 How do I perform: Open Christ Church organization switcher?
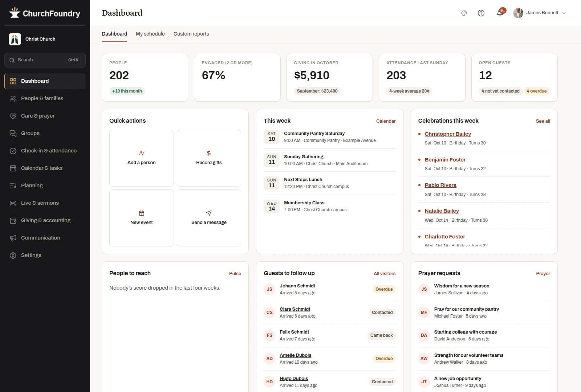tap(45, 39)
